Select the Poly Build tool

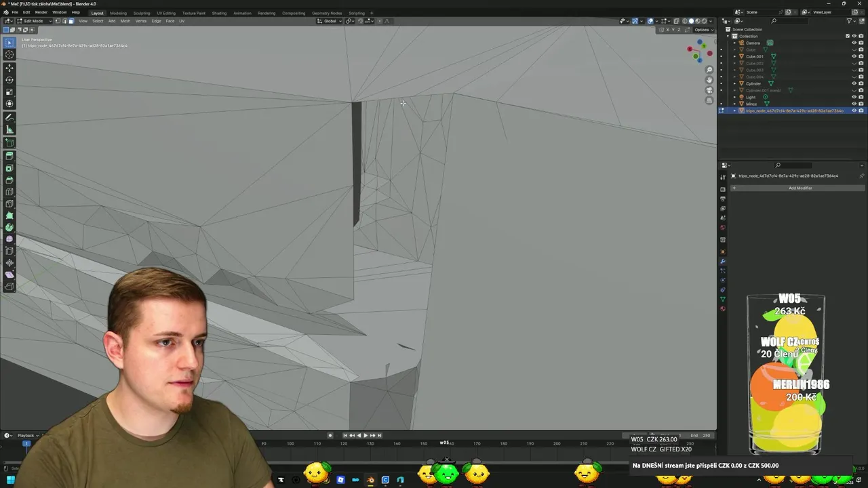click(x=9, y=216)
